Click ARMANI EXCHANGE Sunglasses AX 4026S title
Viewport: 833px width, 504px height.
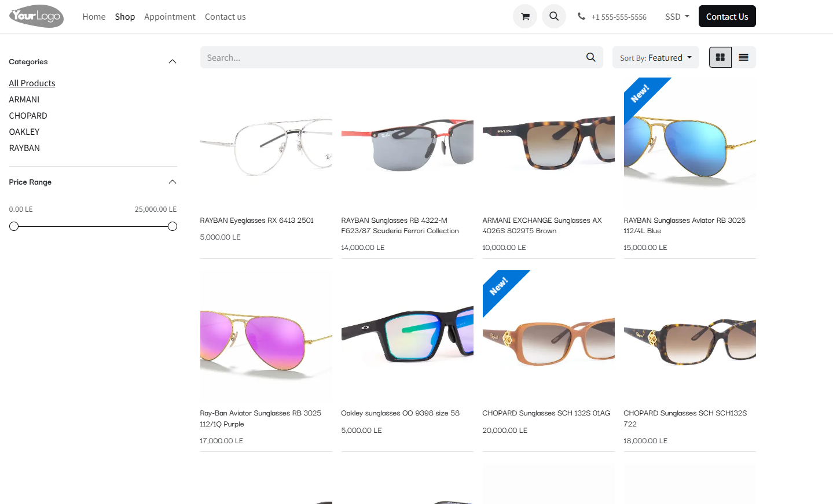[542, 226]
